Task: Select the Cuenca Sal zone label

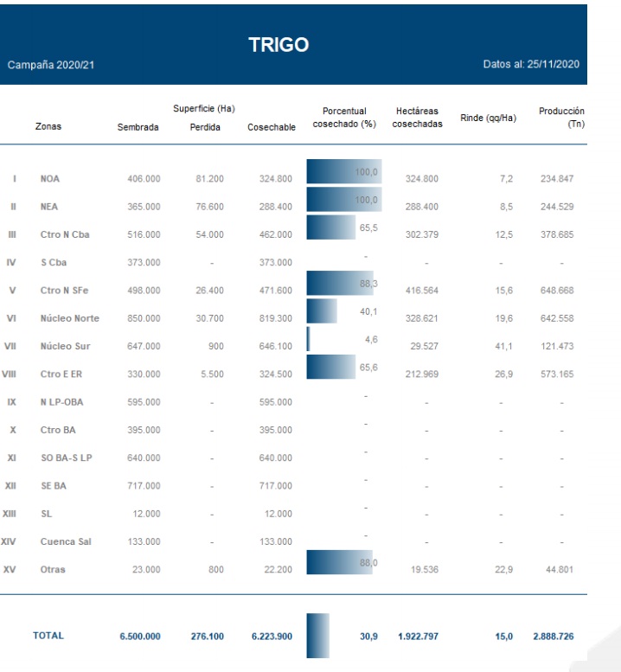Action: [x=66, y=543]
